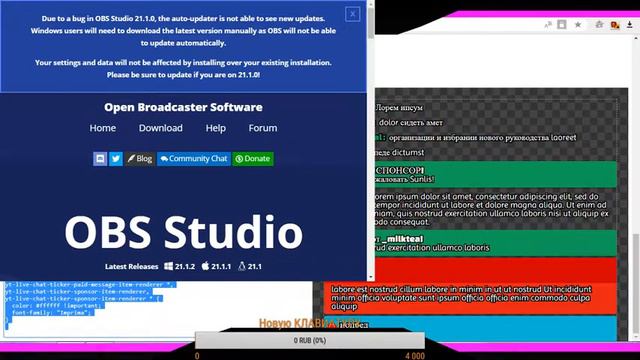640x360 pixels.
Task: Click the 0 RUB (0%) donation progress bar
Action: tap(310, 340)
